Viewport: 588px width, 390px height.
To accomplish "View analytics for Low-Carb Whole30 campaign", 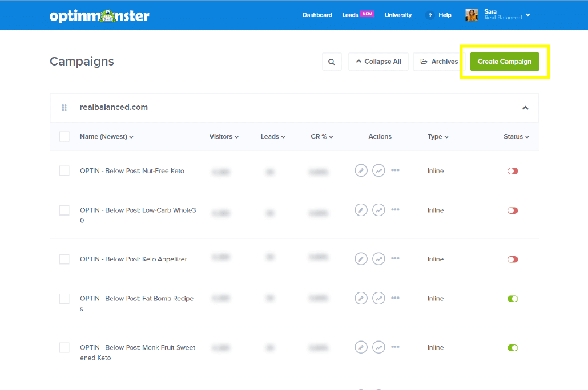I will (378, 210).
